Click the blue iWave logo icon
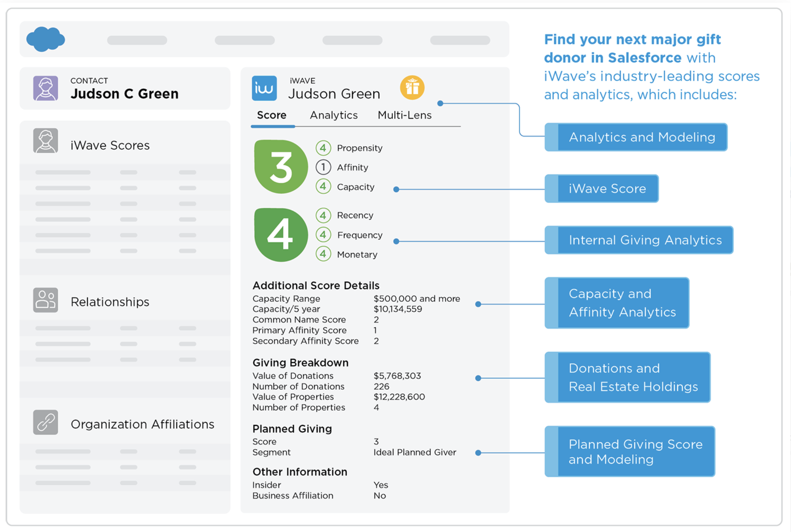This screenshot has width=791, height=532. [x=264, y=88]
